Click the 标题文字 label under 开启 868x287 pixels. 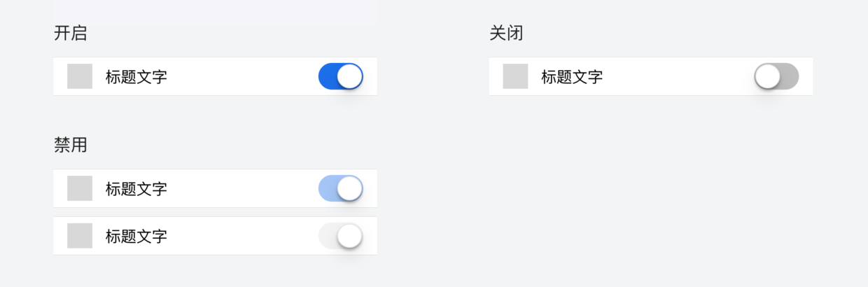[x=136, y=76]
